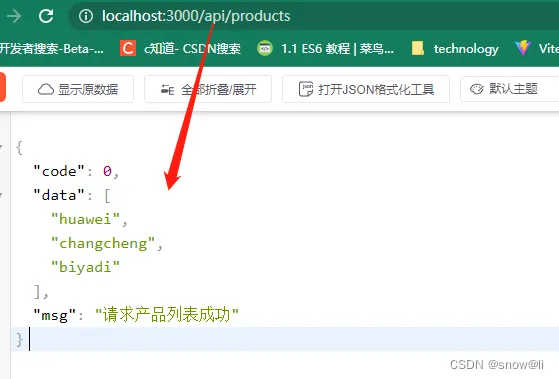Select the "biyadi" array entry
The image size is (559, 379).
(x=86, y=267)
